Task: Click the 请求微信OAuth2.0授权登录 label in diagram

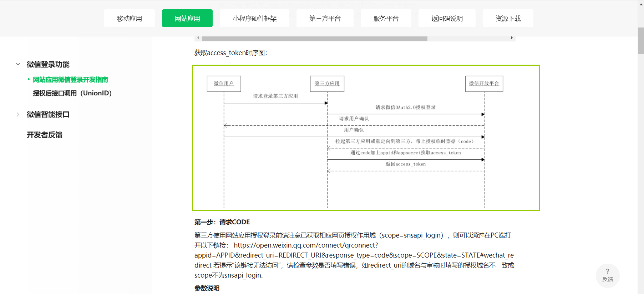Action: (x=406, y=108)
